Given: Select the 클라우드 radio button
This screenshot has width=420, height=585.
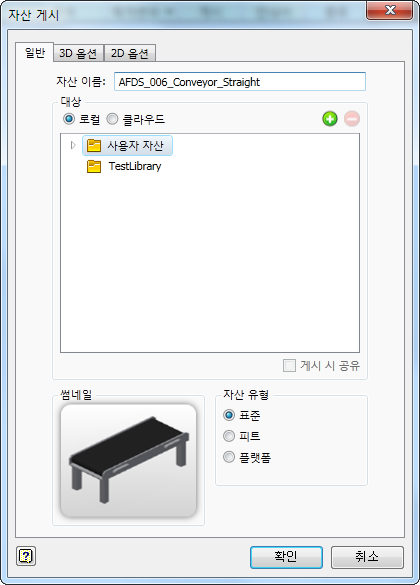Looking at the screenshot, I should [112, 119].
